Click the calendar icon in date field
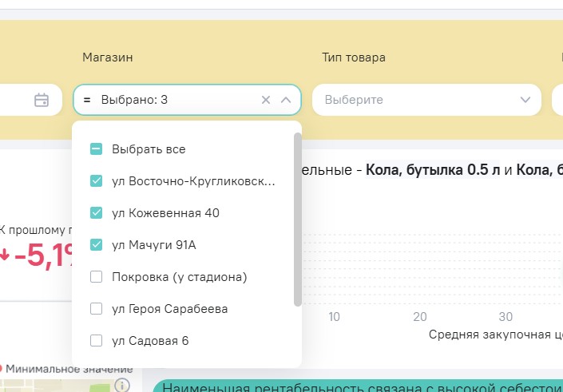 pos(42,101)
